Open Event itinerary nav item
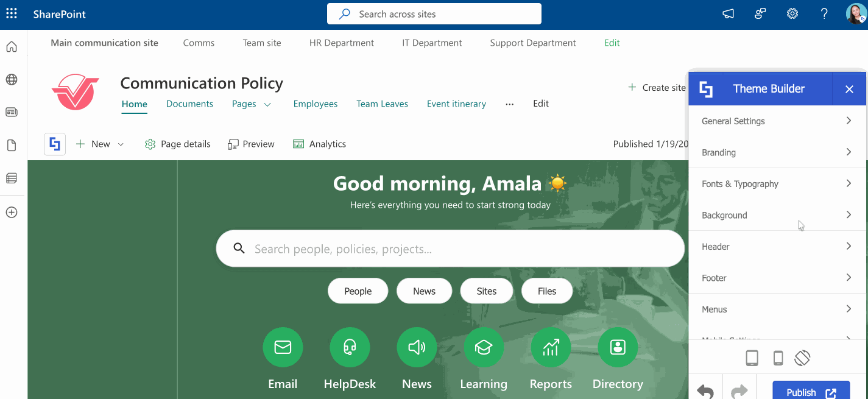The height and width of the screenshot is (399, 868). click(x=456, y=104)
